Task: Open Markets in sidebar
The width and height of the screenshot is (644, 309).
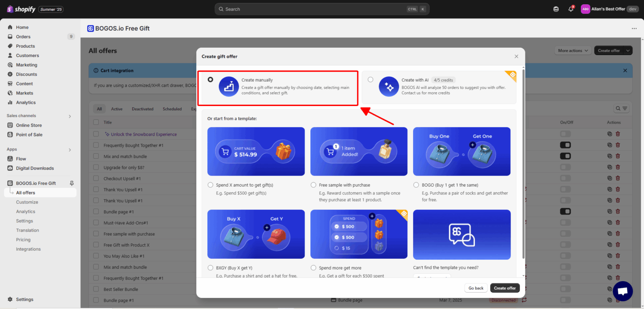Action: (24, 93)
